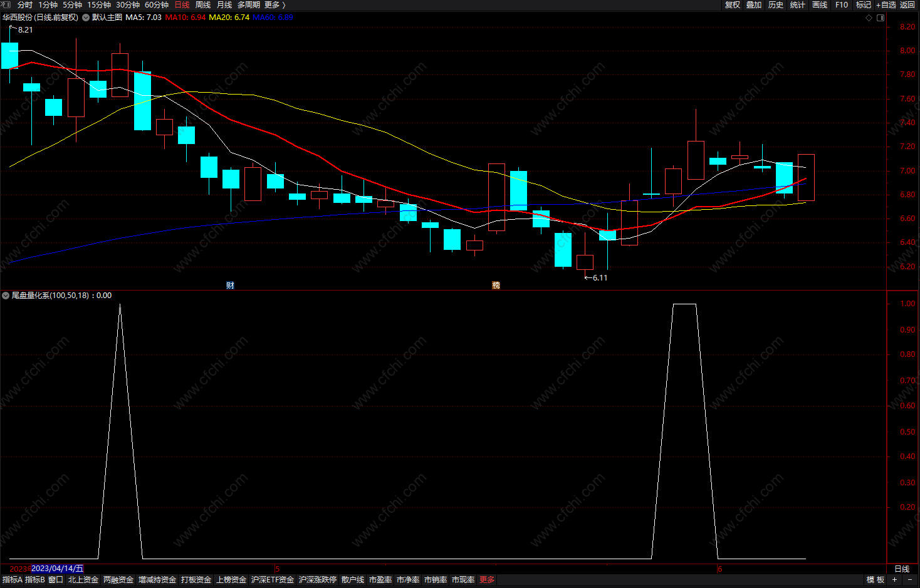
Task: Click the MA20: 6.74 indicator label
Action: click(x=229, y=18)
